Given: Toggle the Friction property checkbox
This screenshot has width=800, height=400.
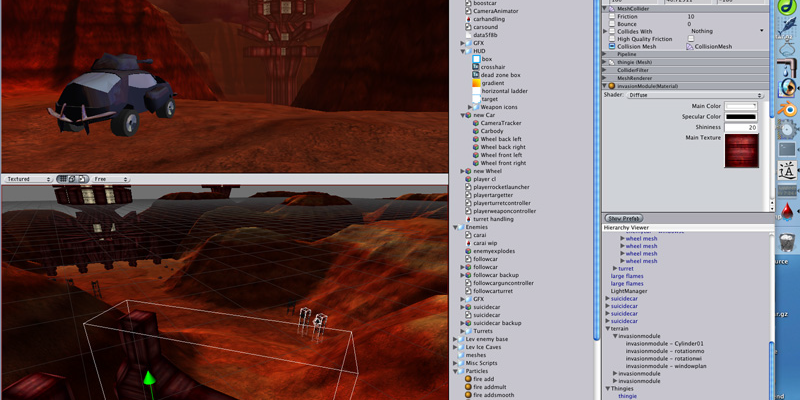Looking at the screenshot, I should pyautogui.click(x=612, y=16).
